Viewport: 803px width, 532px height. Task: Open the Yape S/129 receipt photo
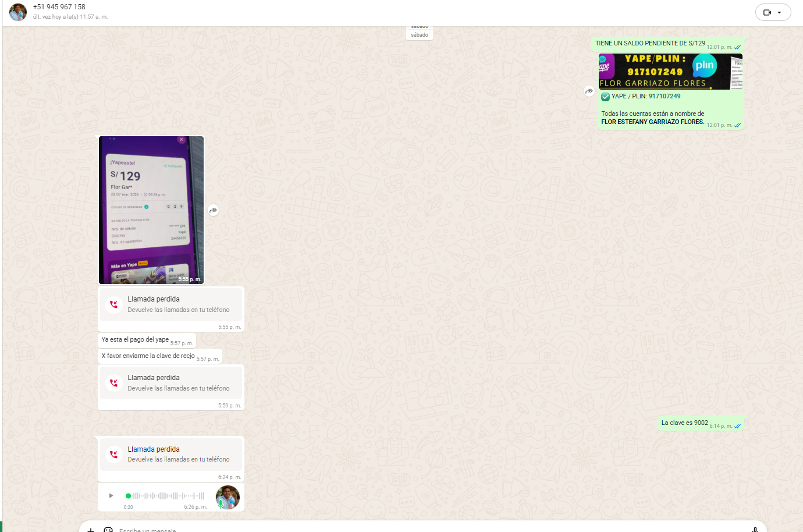coord(151,210)
